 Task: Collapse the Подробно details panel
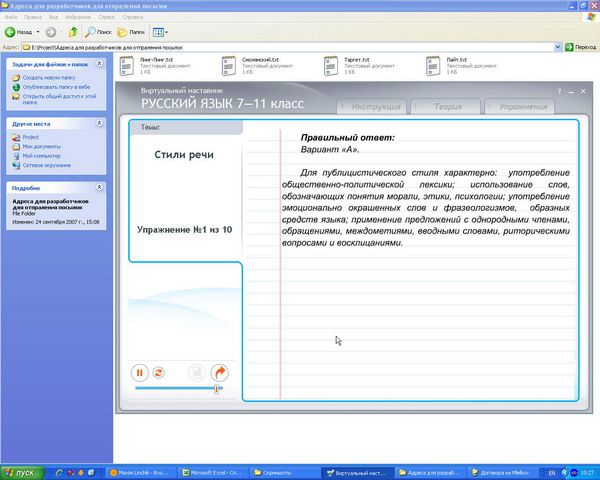(x=100, y=187)
